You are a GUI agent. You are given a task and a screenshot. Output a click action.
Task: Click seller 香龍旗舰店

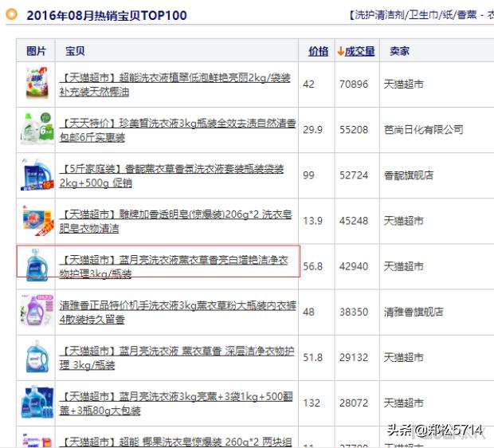(x=409, y=175)
